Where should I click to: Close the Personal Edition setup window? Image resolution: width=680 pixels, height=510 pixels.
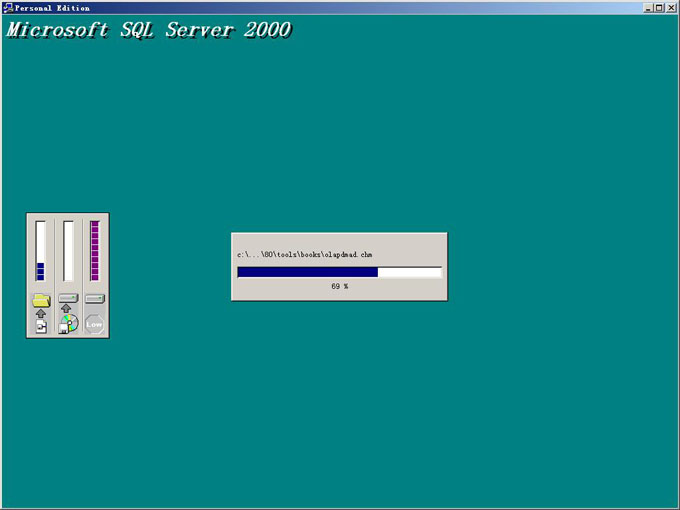(671, 8)
